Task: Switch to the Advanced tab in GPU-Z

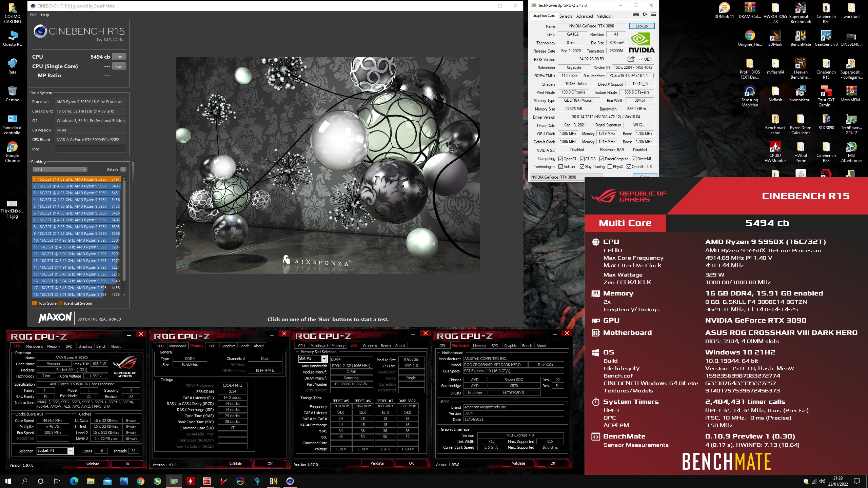Action: pyautogui.click(x=585, y=16)
